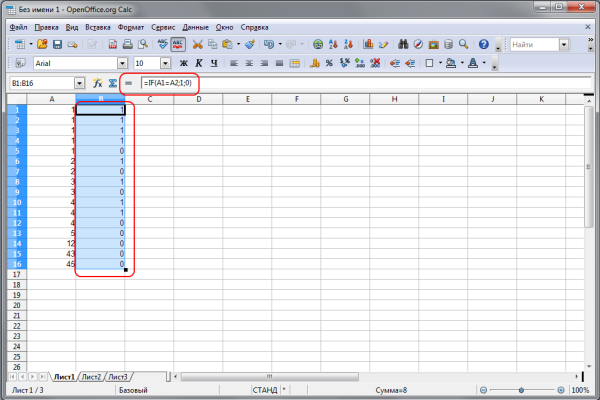This screenshot has width=600, height=400.
Task: Toggle bold (Ж) formatting
Action: tap(184, 64)
